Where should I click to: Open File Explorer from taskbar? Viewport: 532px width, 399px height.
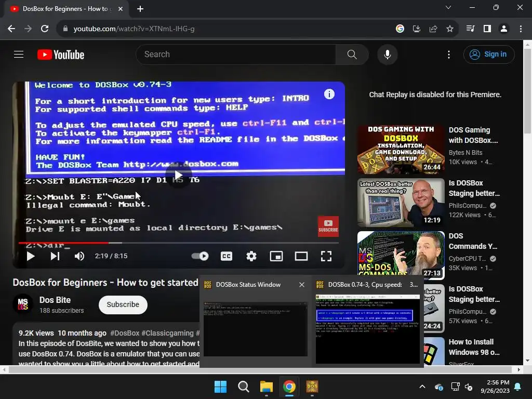tap(267, 387)
